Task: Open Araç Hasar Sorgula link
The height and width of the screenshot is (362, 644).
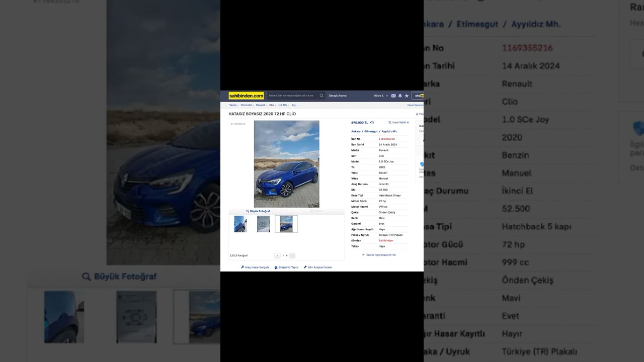Action: [x=255, y=267]
